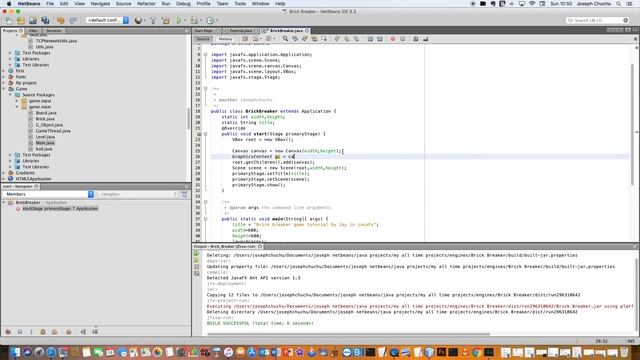Click the Navigator filter icon beside empty combo

(x=184, y=194)
